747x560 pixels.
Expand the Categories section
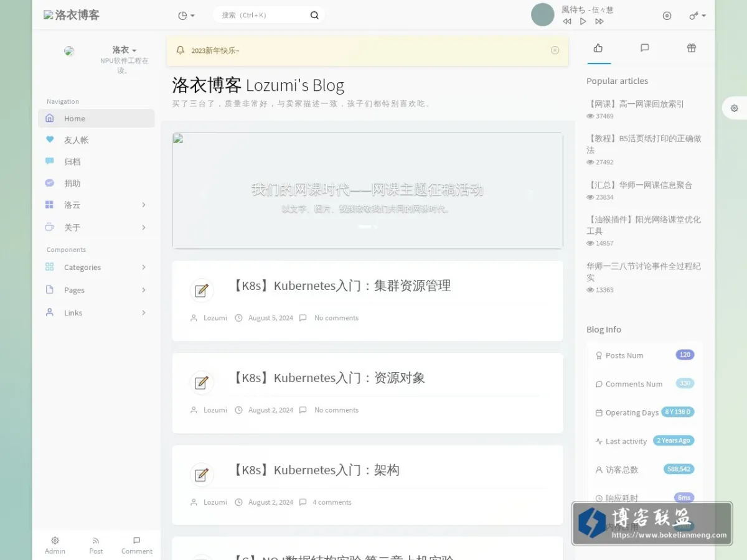coord(96,268)
